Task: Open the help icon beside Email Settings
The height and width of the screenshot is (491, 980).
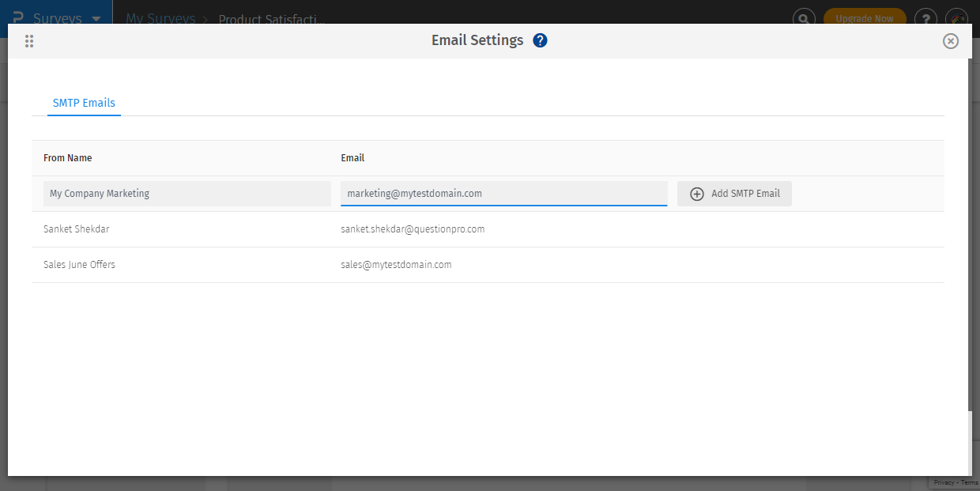Action: tap(540, 40)
